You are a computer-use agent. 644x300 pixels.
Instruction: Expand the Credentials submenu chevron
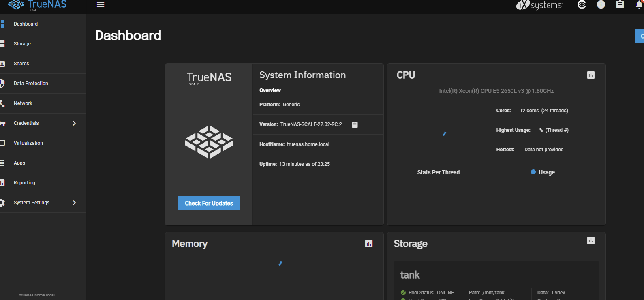tap(74, 123)
